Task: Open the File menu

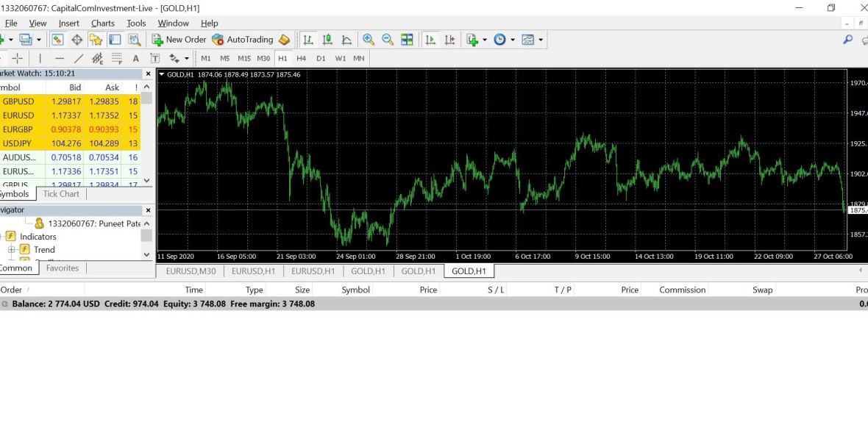Action: [11, 24]
